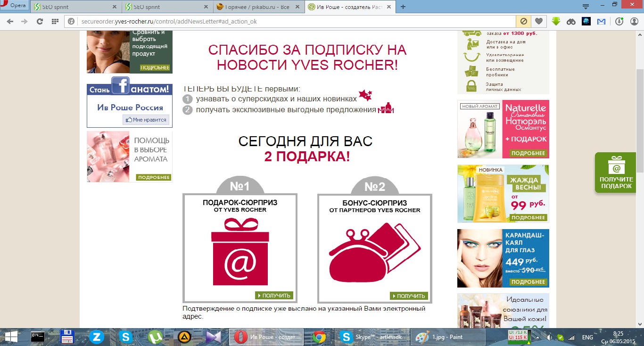
Task: Click ПОЛУЧИТЬ under Подарок-сюрприз №1
Action: coord(274,296)
